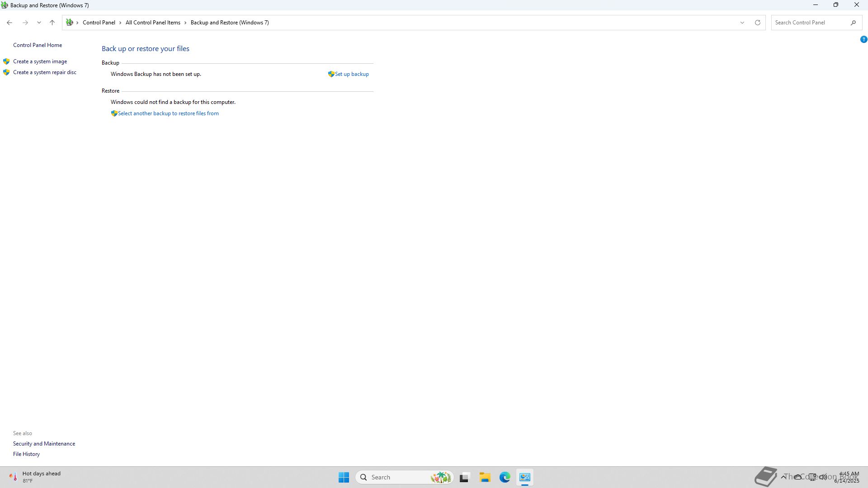Open the Windows Start menu
Screen dimensions: 868x488
pos(344,477)
